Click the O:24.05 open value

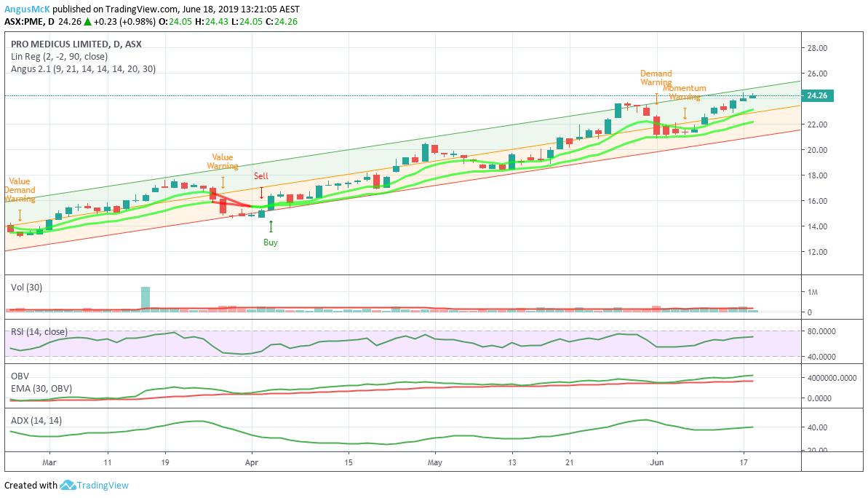175,22
